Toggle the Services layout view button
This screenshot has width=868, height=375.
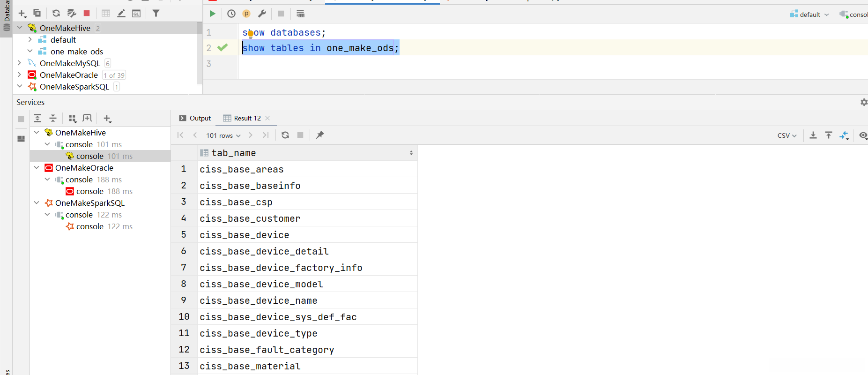coord(21,139)
